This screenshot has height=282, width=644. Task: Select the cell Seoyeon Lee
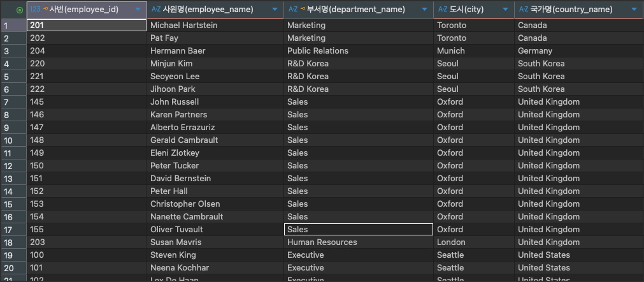pos(215,77)
